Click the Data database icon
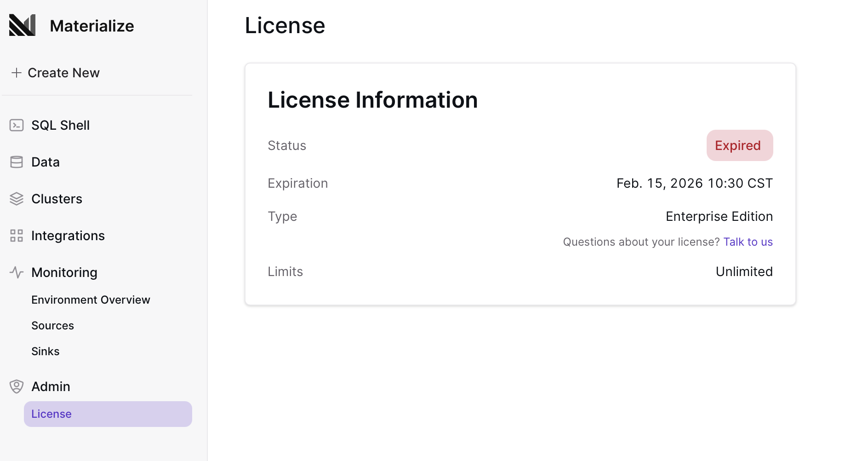The height and width of the screenshot is (461, 868). [17, 162]
